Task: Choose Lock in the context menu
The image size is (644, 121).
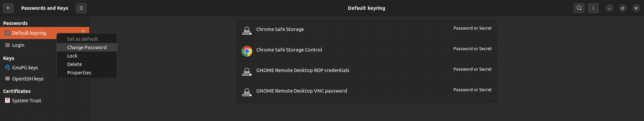Action: pyautogui.click(x=72, y=56)
